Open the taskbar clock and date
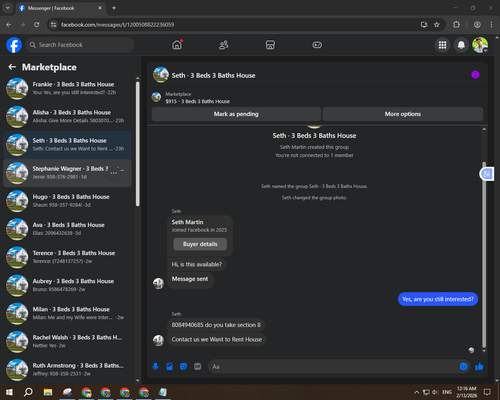 466,392
